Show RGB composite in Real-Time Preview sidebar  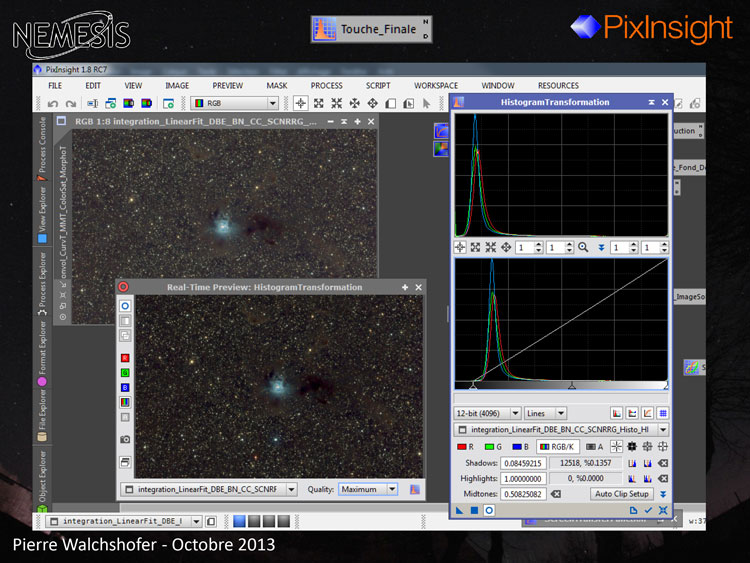(125, 402)
